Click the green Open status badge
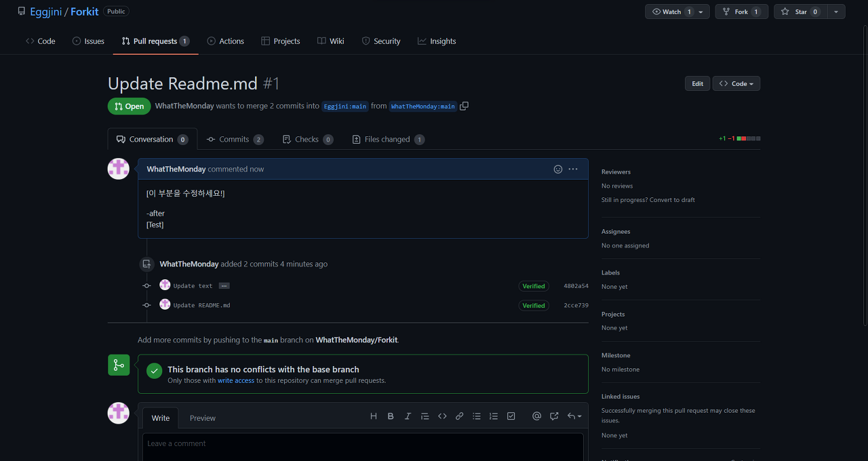The image size is (868, 461). 129,106
